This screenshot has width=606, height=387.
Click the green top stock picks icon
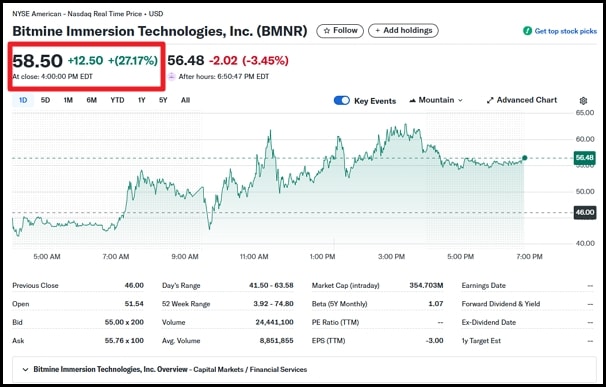pos(527,31)
